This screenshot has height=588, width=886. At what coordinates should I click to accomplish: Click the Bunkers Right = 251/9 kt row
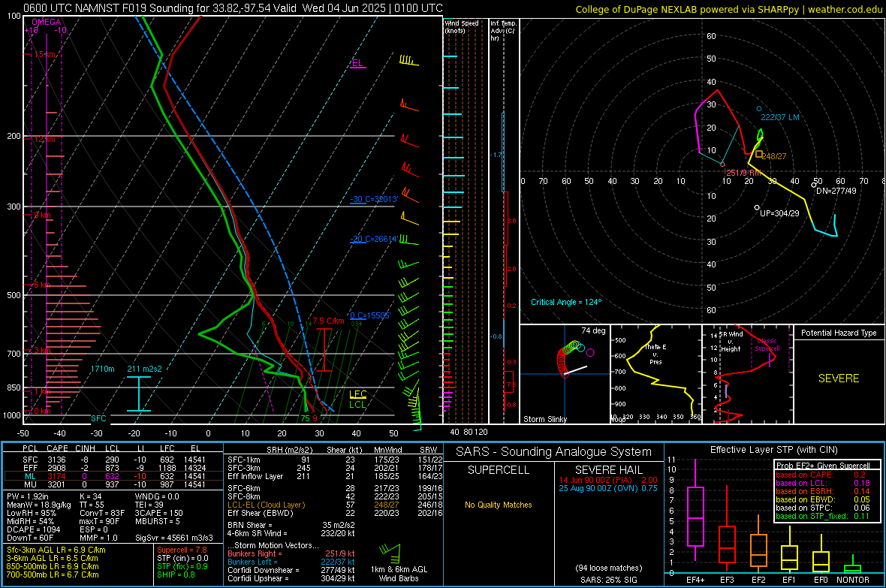(x=291, y=553)
